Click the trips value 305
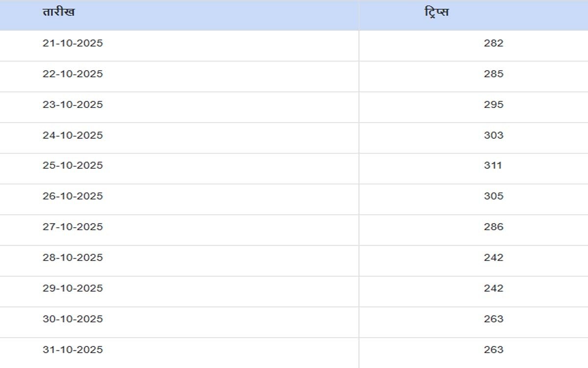 493,196
